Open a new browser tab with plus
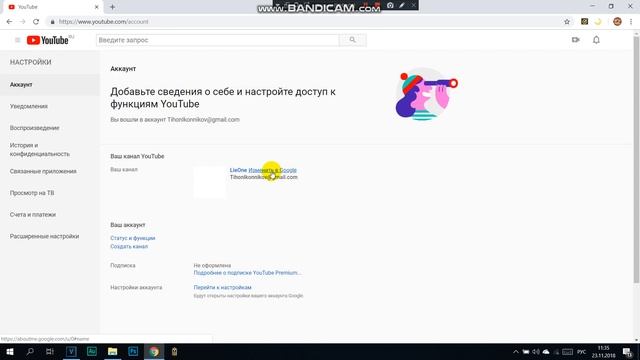This screenshot has width=640, height=360. pyautogui.click(x=112, y=7)
